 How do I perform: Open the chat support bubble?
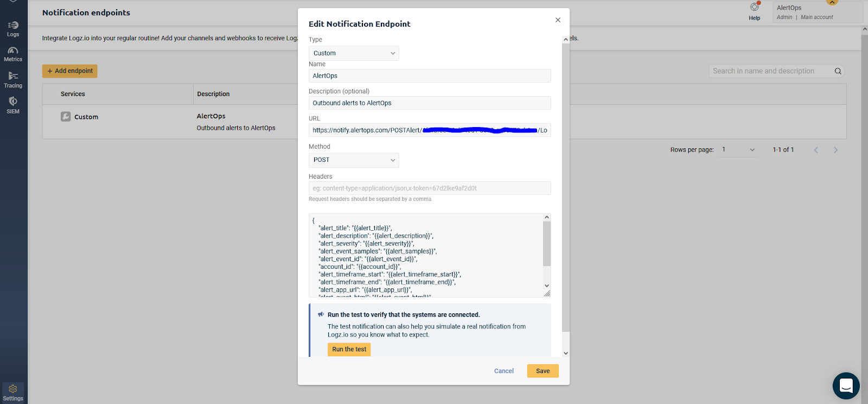click(x=846, y=386)
